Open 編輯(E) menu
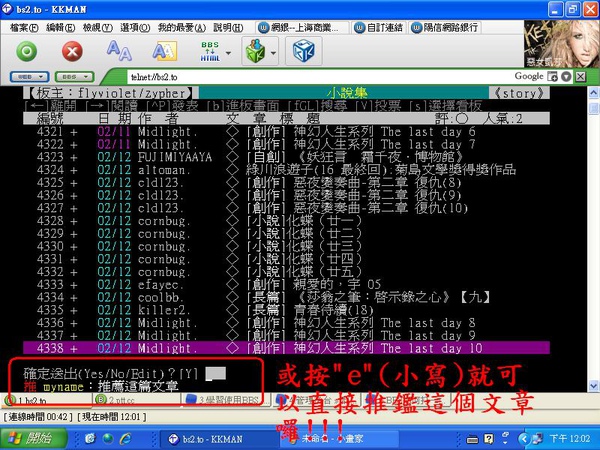This screenshot has height=450, width=600. (x=60, y=28)
